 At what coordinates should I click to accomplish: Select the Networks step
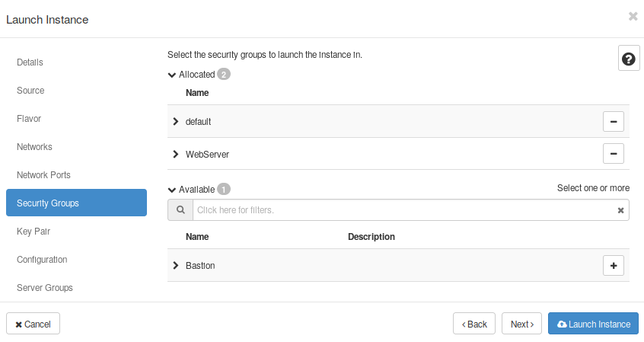[34, 147]
